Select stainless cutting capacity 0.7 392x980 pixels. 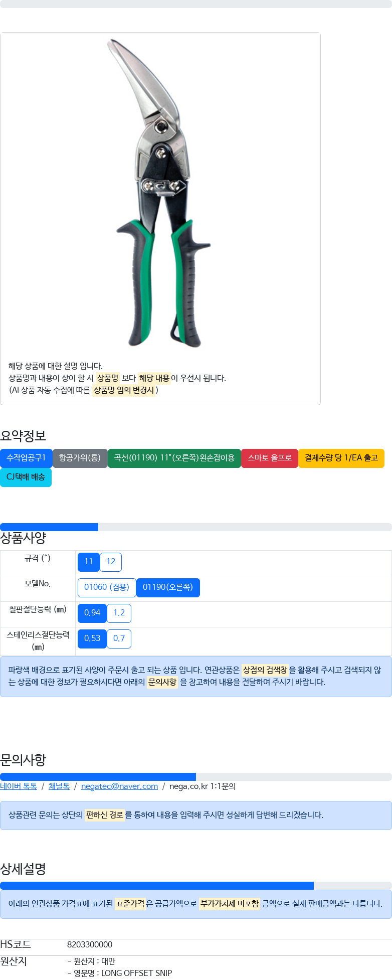pyautogui.click(x=119, y=638)
